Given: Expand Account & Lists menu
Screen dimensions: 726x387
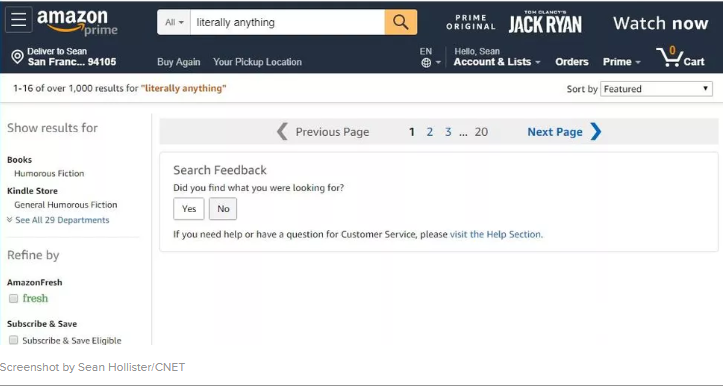Looking at the screenshot, I should 497,62.
